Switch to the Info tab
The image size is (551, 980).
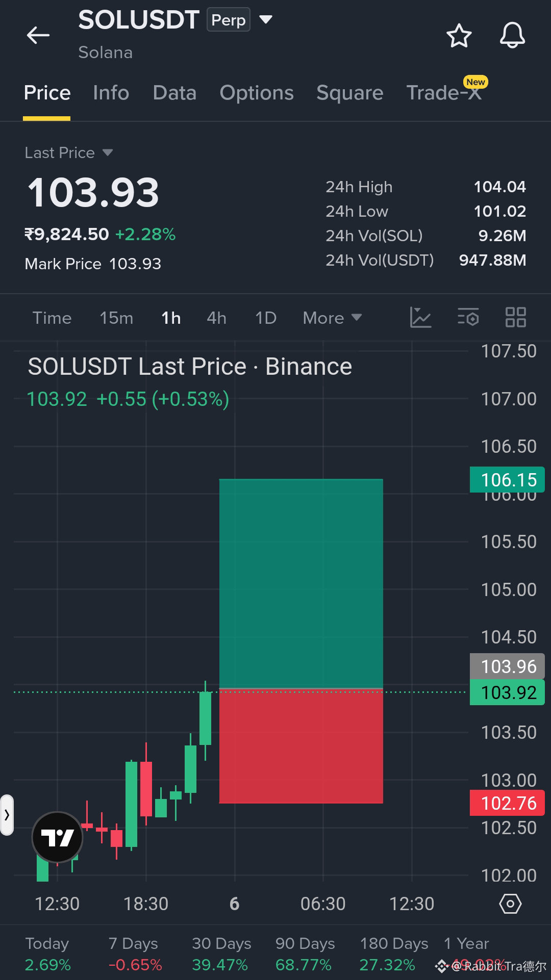coord(111,93)
